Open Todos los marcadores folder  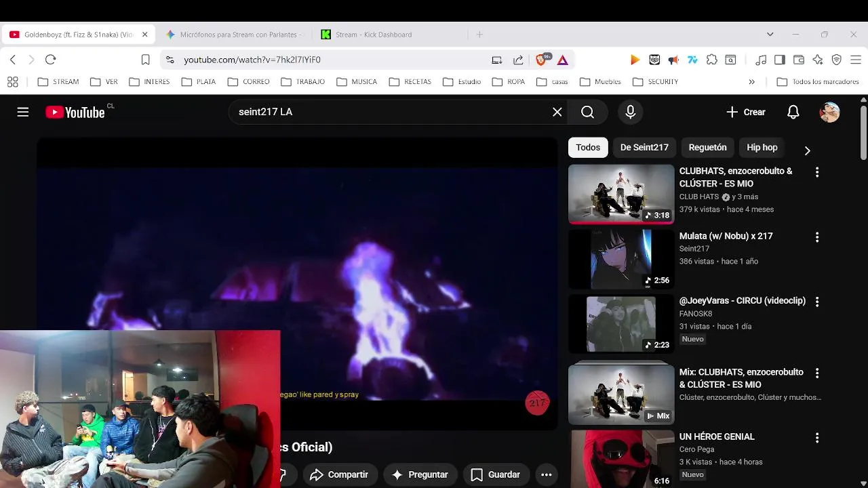(x=818, y=82)
